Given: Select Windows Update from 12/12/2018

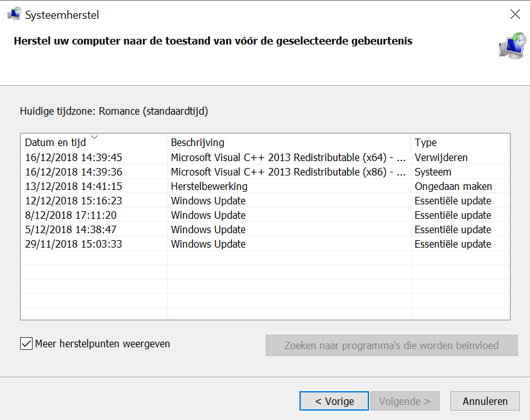Looking at the screenshot, I should pos(264,201).
